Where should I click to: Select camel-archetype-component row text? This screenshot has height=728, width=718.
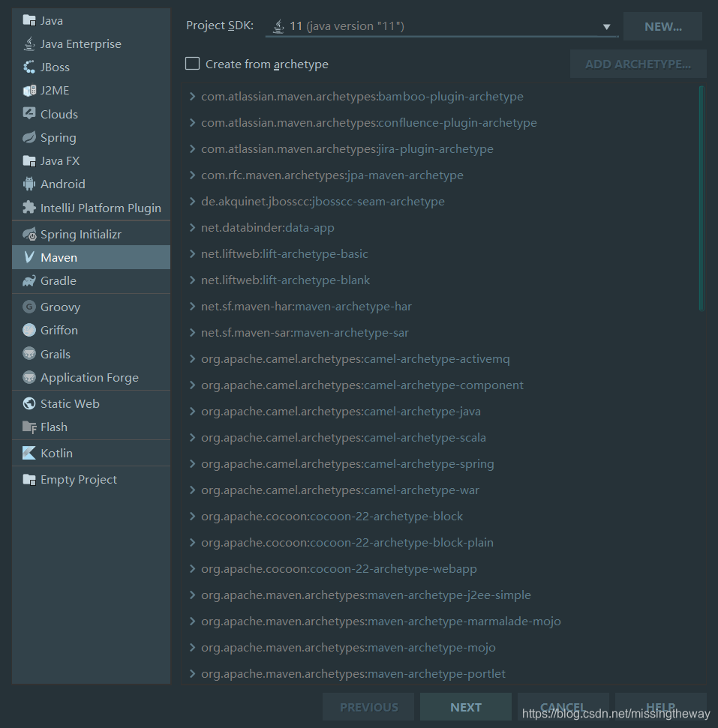point(362,385)
